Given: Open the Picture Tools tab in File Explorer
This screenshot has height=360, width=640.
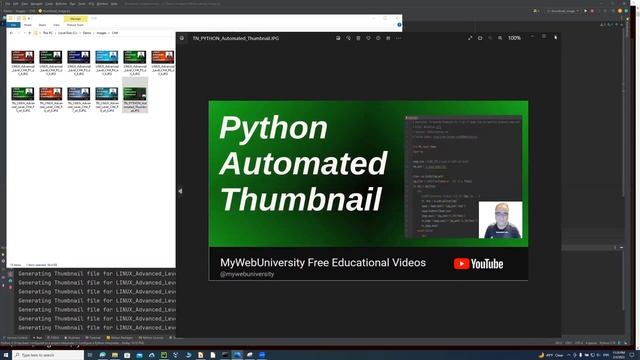Looking at the screenshot, I should 75,25.
